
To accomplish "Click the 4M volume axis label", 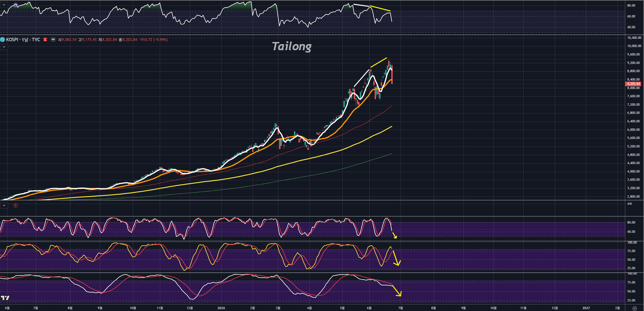I will (x=629, y=204).
